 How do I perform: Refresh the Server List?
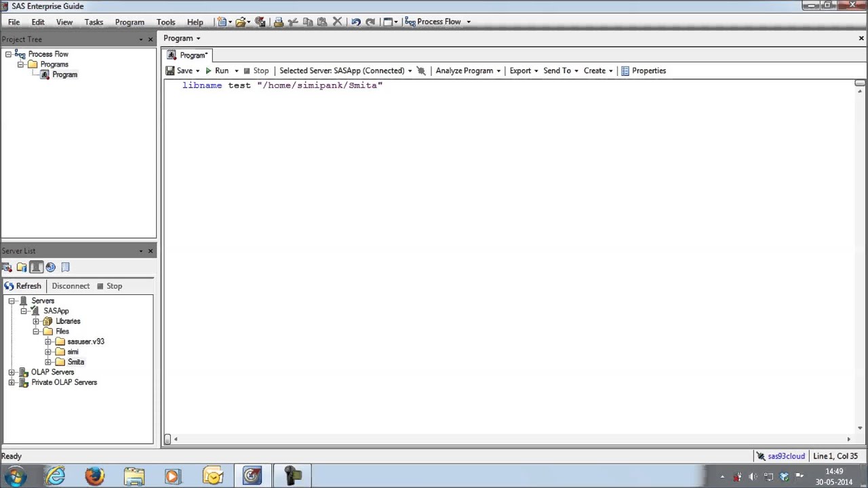click(x=23, y=286)
